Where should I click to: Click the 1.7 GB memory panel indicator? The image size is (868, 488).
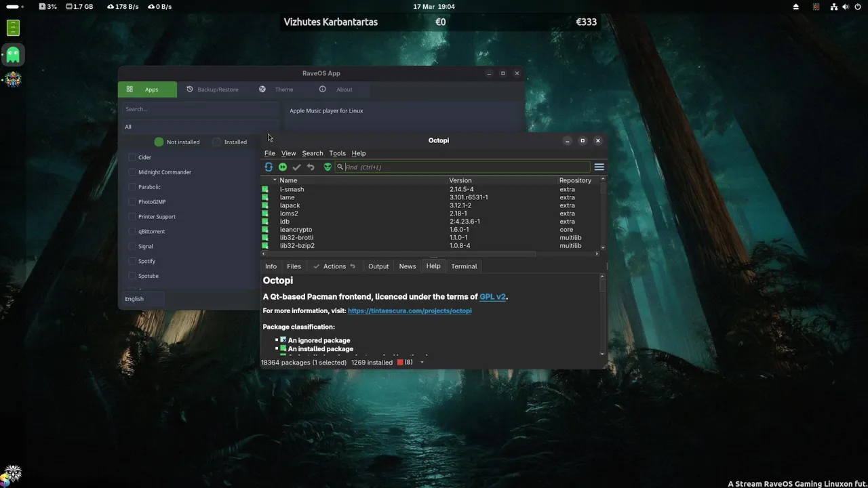tap(79, 7)
